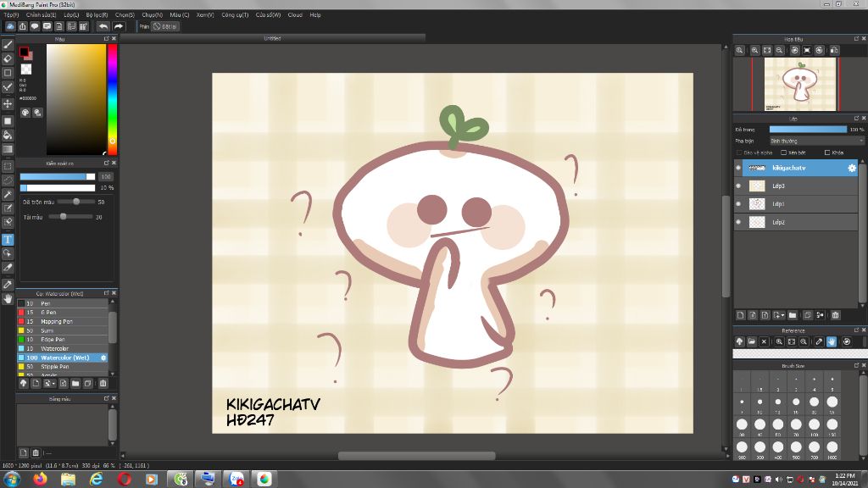
Task: Click add folder icon in layer panel
Action: click(x=793, y=315)
